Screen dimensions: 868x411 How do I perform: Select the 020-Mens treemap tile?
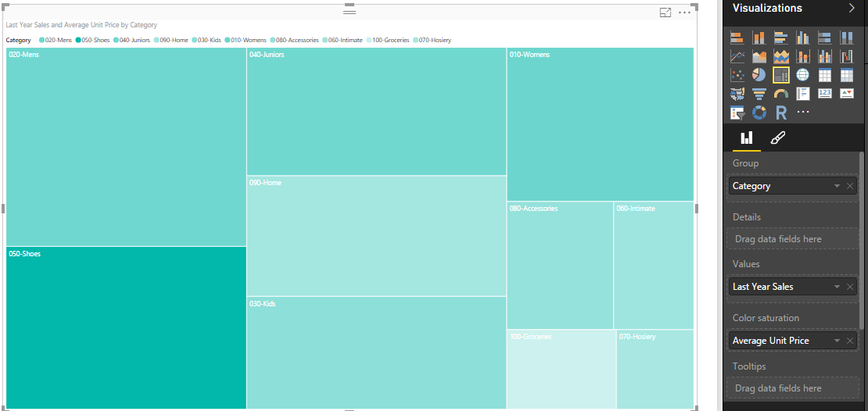126,147
